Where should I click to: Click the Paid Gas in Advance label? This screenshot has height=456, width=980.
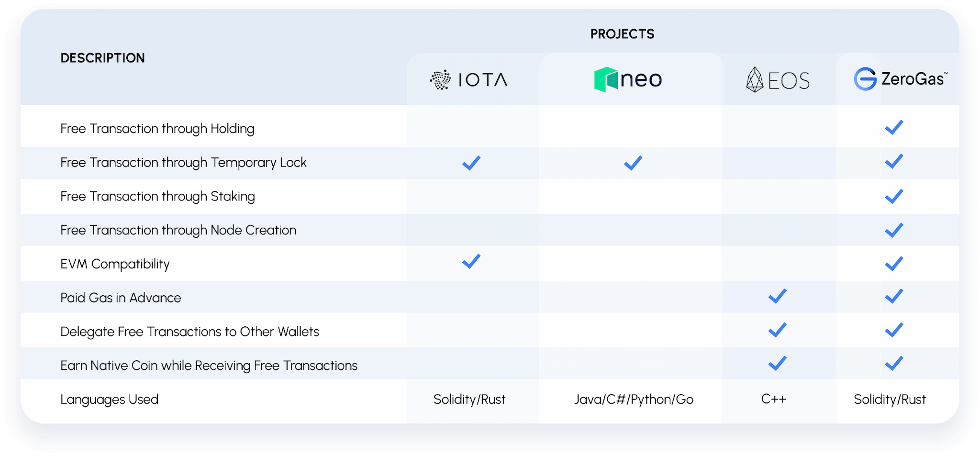click(x=121, y=298)
